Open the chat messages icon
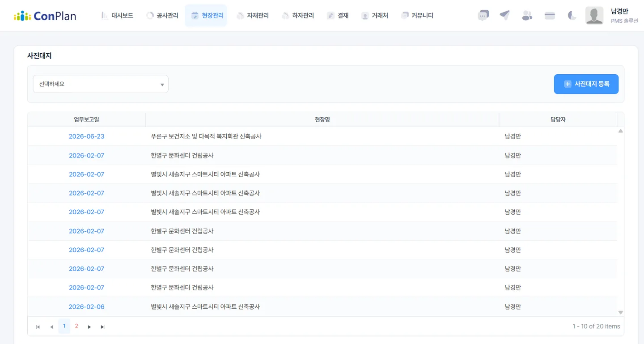This screenshot has width=644, height=344. click(483, 16)
